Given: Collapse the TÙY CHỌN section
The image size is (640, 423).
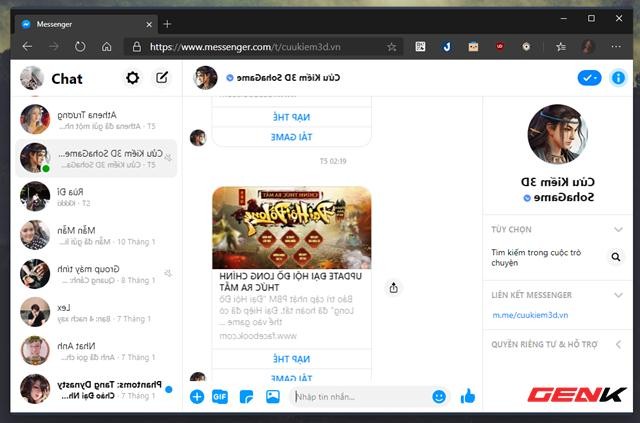Looking at the screenshot, I should pyautogui.click(x=617, y=228).
